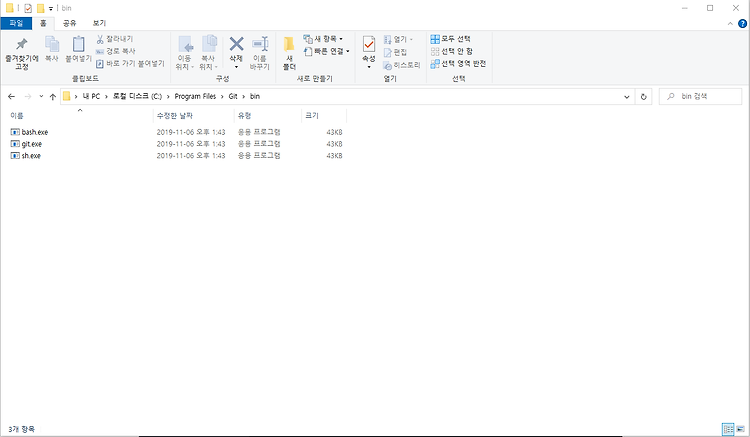Click the Back navigation arrow
Image resolution: width=750 pixels, height=437 pixels.
click(11, 97)
